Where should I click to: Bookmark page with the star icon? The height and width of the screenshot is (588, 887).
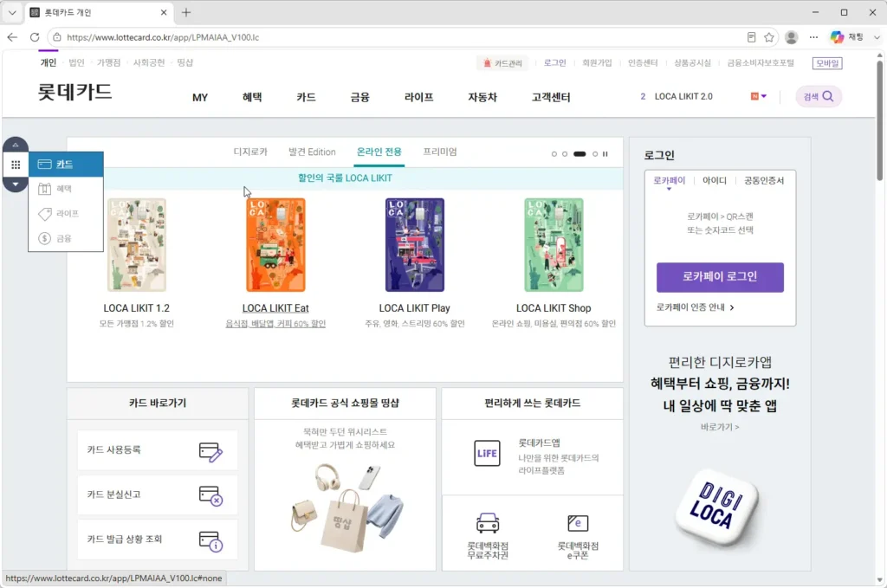(x=769, y=37)
